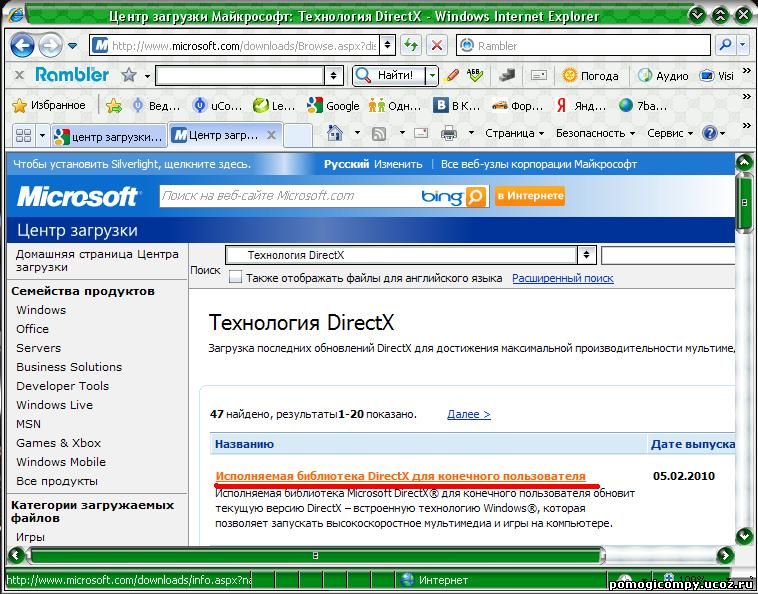Close the Центр загр... tab
Image resolution: width=758 pixels, height=594 pixels.
point(272,135)
